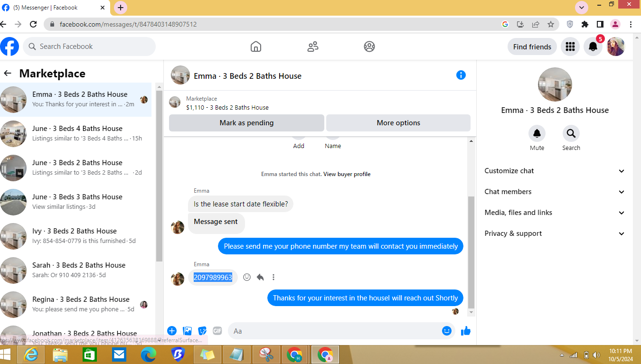Open the Groups icon in top navigation
Screen dimensions: 641x364
click(x=369, y=47)
